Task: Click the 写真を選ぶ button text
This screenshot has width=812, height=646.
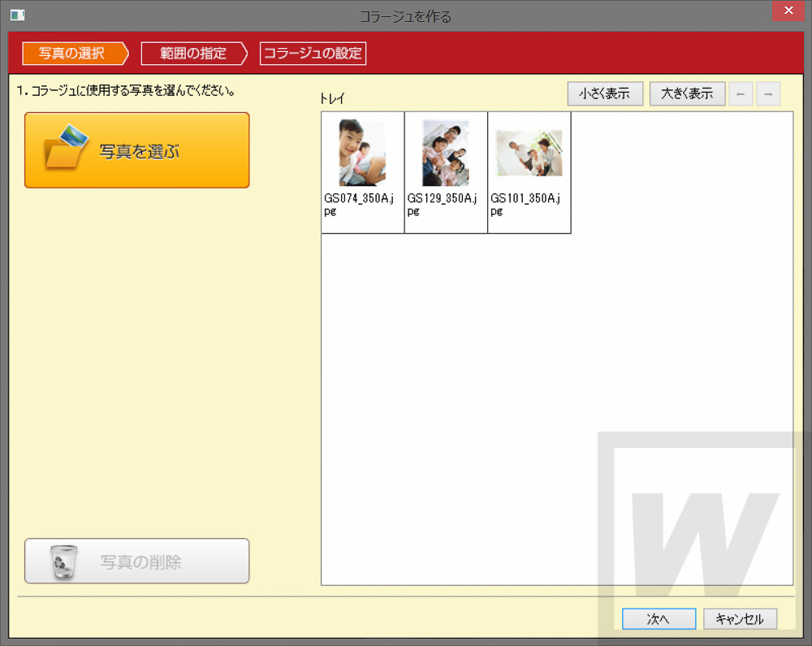Action: pos(140,152)
